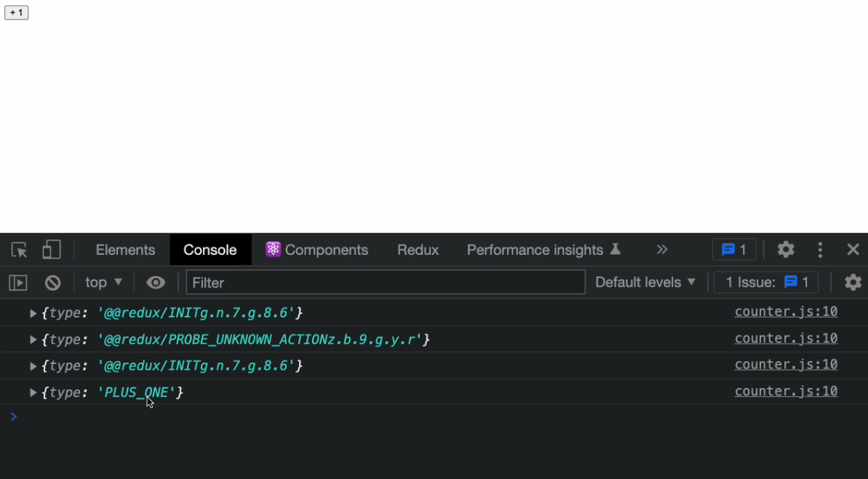Click the console prompt input line
Viewport: 868px width, 479px height.
click(x=434, y=416)
